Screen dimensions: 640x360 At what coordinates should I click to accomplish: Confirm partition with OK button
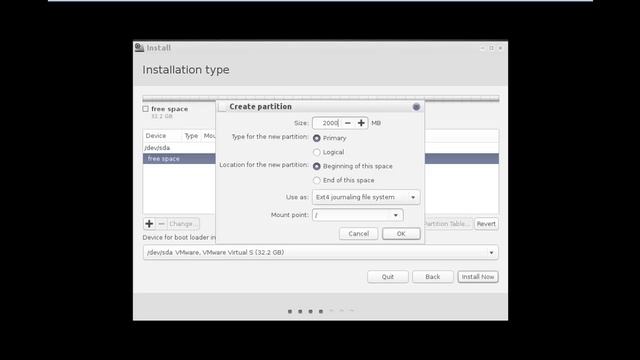(x=401, y=234)
